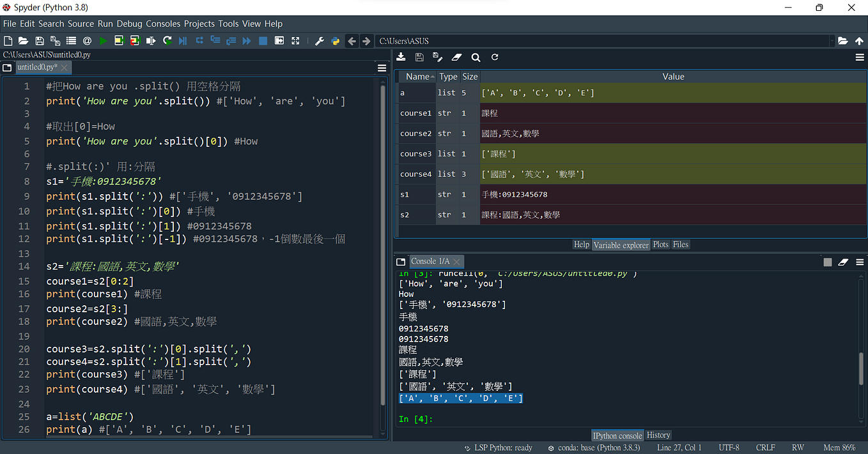Open the Run menu
This screenshot has width=868, height=454.
coord(105,24)
